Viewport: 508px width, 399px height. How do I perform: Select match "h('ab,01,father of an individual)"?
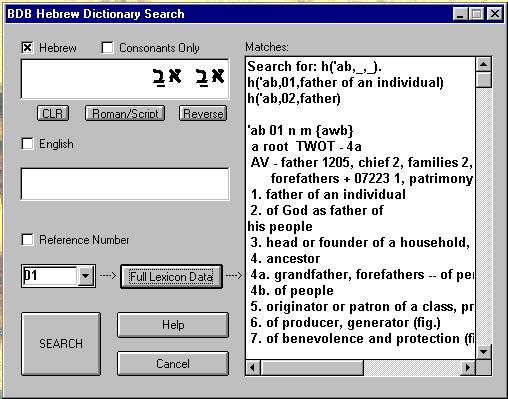click(x=345, y=82)
